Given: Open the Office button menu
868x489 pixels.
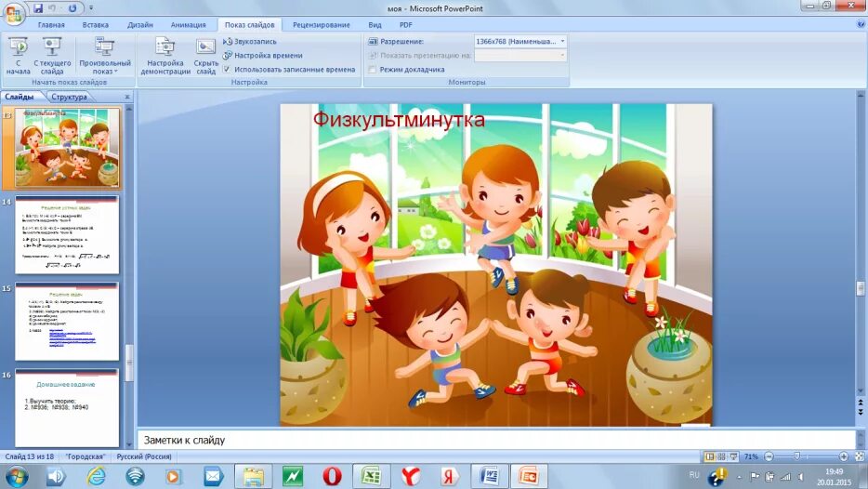Looking at the screenshot, I should click(x=13, y=12).
